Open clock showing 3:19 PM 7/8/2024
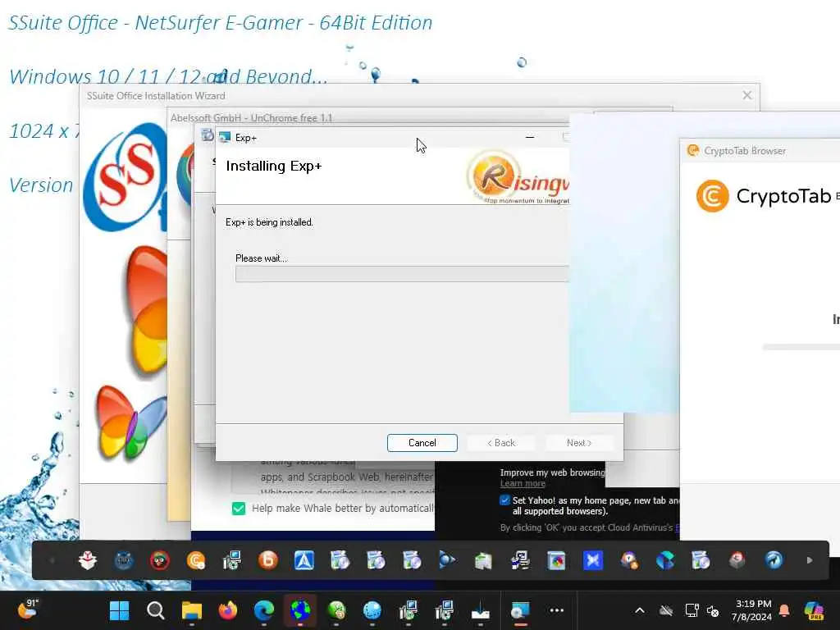The image size is (840, 630). pos(753,610)
